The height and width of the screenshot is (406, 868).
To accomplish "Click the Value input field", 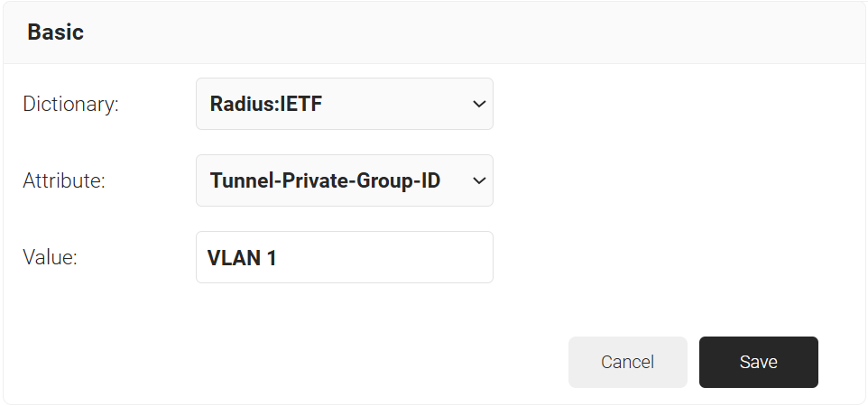I will pyautogui.click(x=344, y=257).
